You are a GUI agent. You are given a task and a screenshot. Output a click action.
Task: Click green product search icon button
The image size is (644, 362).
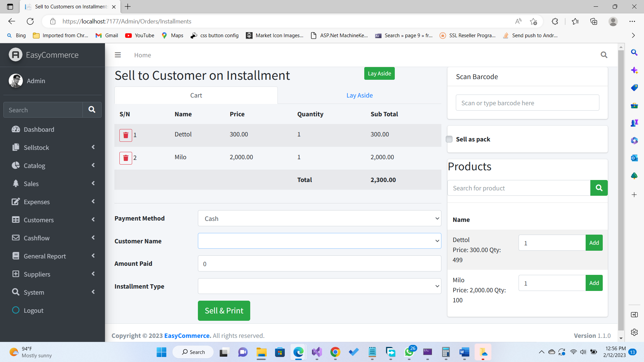click(x=599, y=188)
